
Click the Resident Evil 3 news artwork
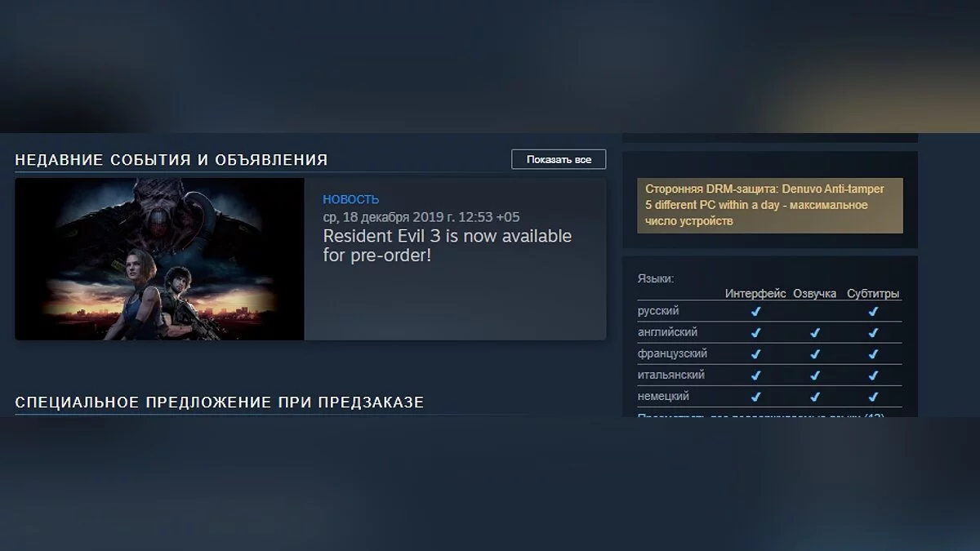(x=159, y=259)
